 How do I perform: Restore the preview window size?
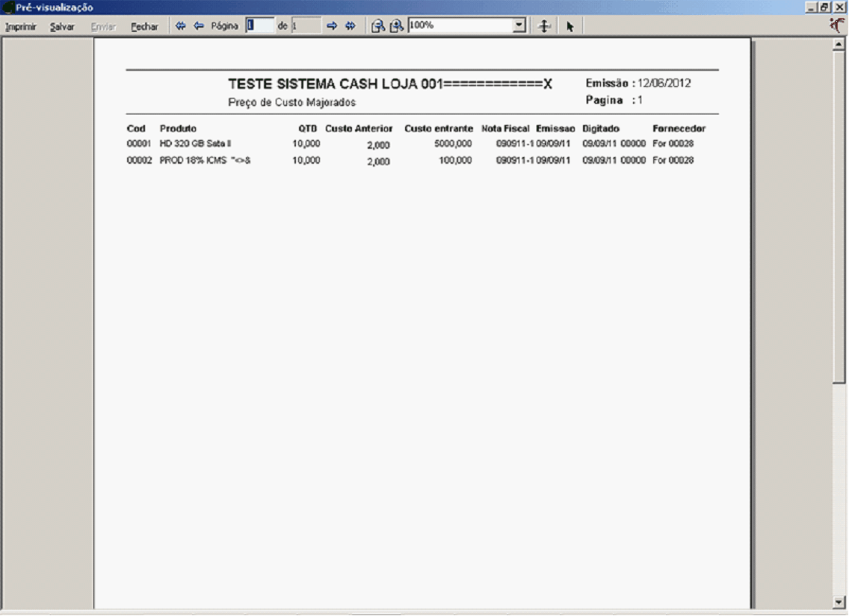tap(825, 7)
